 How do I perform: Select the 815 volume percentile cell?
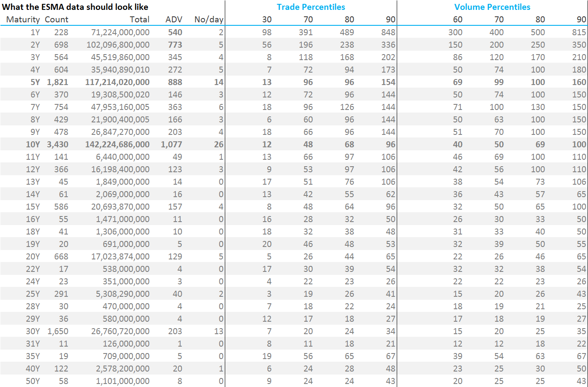tap(579, 32)
